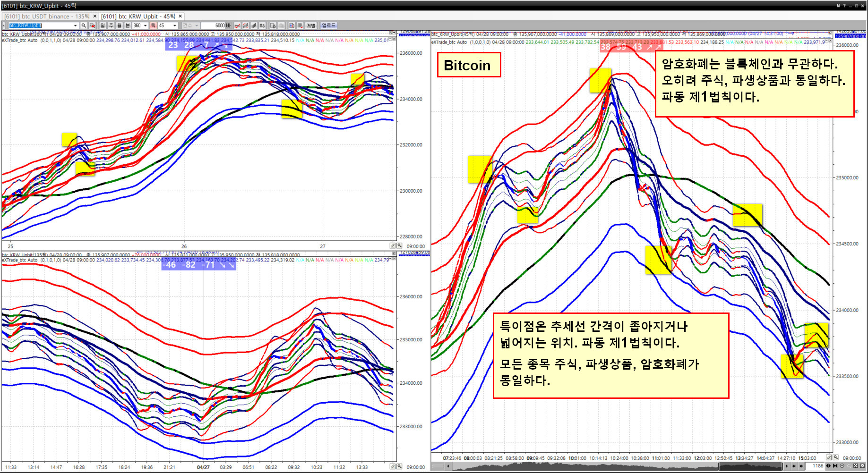Image resolution: width=868 pixels, height=473 pixels.
Task: Click the 개별 button in toolbar
Action: click(310, 25)
